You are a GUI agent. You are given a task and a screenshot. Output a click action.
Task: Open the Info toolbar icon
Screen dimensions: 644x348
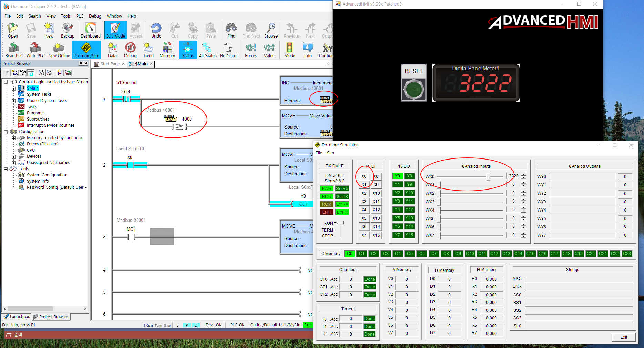[308, 50]
